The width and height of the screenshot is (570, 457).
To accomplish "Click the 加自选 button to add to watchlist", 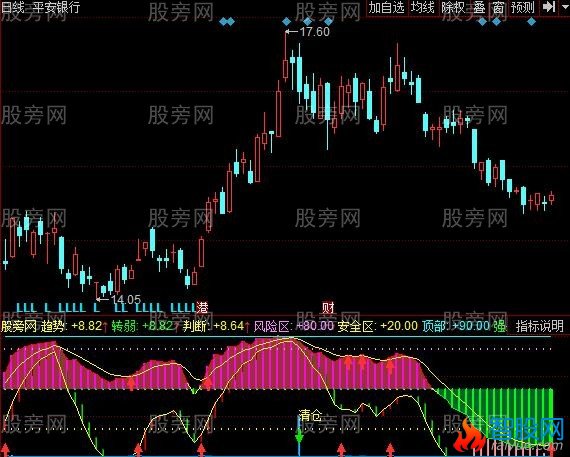I will (387, 8).
